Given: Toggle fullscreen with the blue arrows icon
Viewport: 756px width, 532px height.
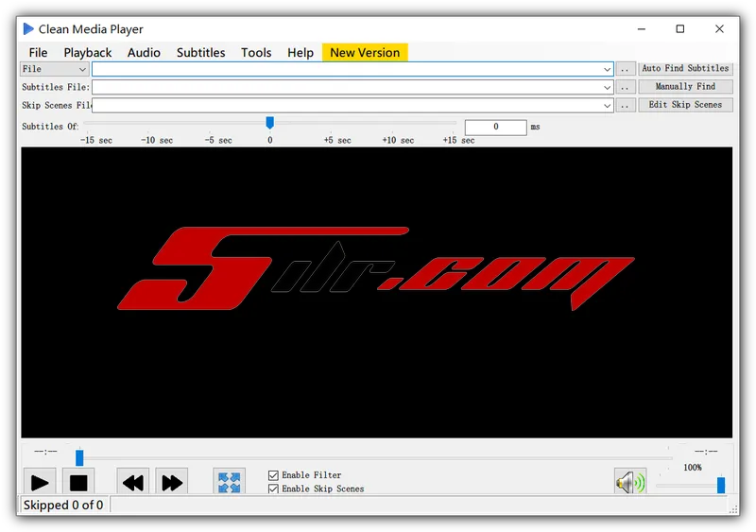Looking at the screenshot, I should 229,482.
